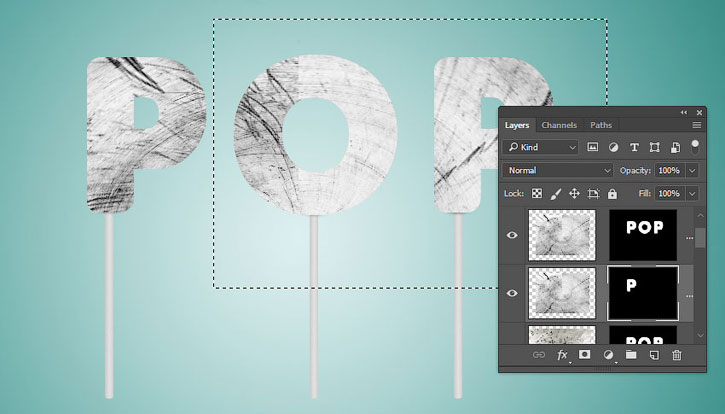Click the letter O on canvas
Screen dimensions: 725x414
(315, 135)
